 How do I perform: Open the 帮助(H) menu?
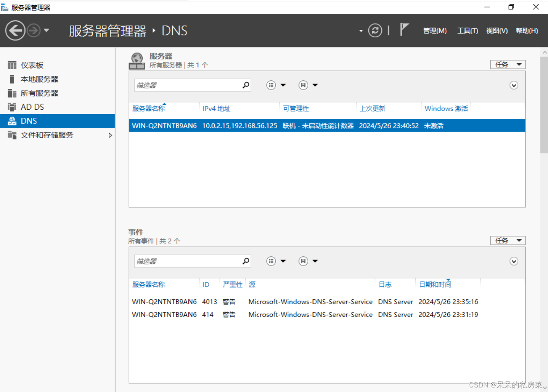[x=527, y=31]
